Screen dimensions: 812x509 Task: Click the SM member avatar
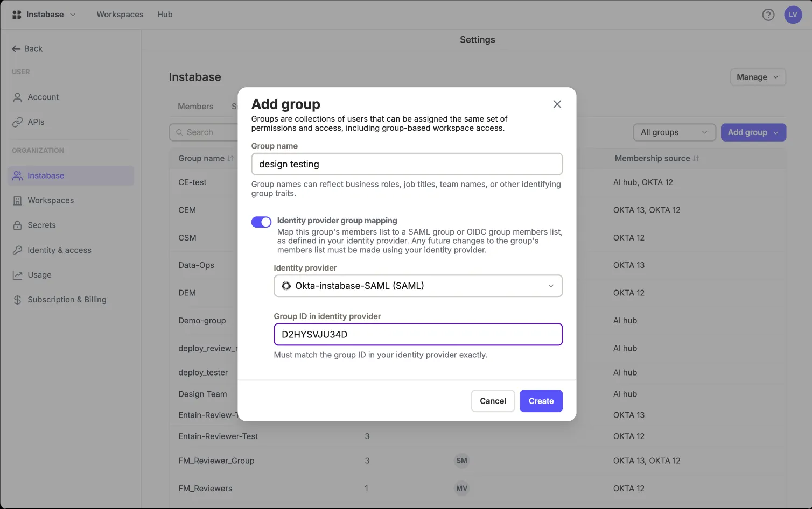(x=462, y=461)
